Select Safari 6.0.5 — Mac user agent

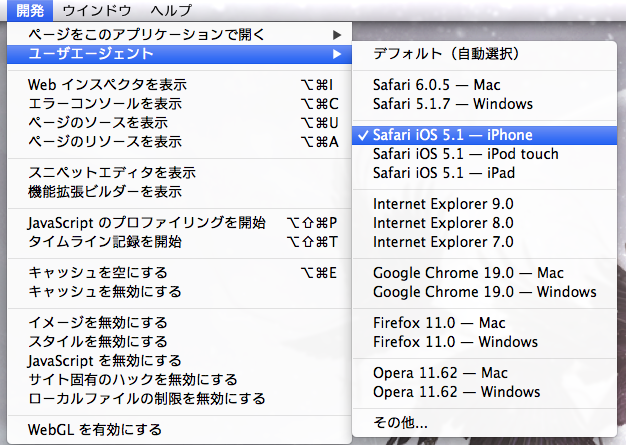coord(484,85)
